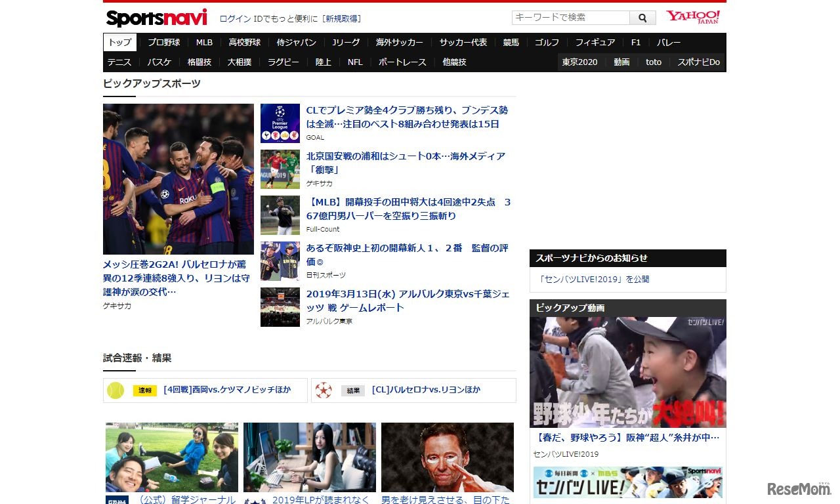This screenshot has width=840, height=504.
Task: Open the large Barcelona players celebration photo
Action: 178,179
